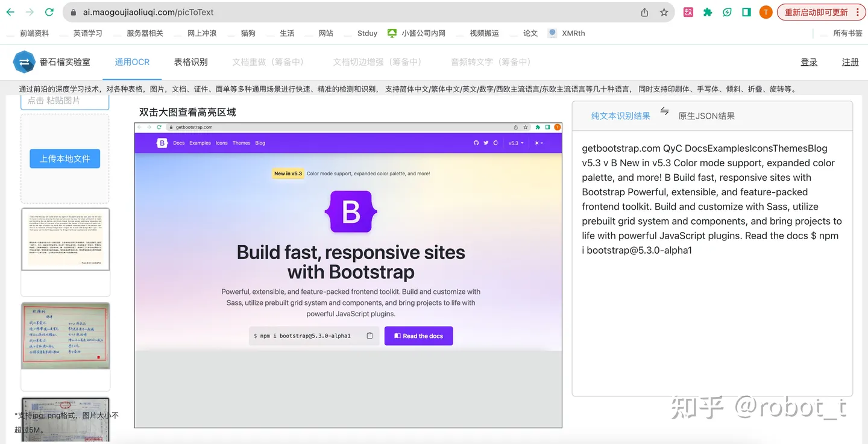Viewport: 868px width, 444px height.
Task: Open the green puzzle extensions icon
Action: 708,12
